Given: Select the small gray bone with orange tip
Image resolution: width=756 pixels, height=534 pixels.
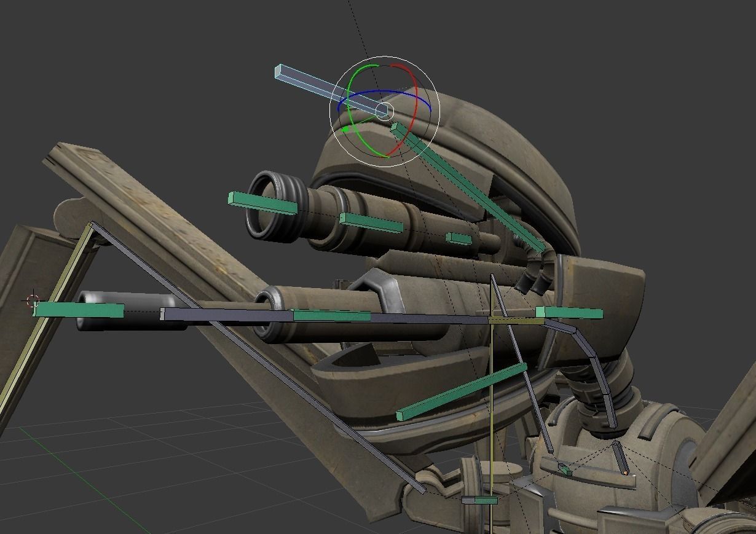Looking at the screenshot, I should (x=620, y=458).
